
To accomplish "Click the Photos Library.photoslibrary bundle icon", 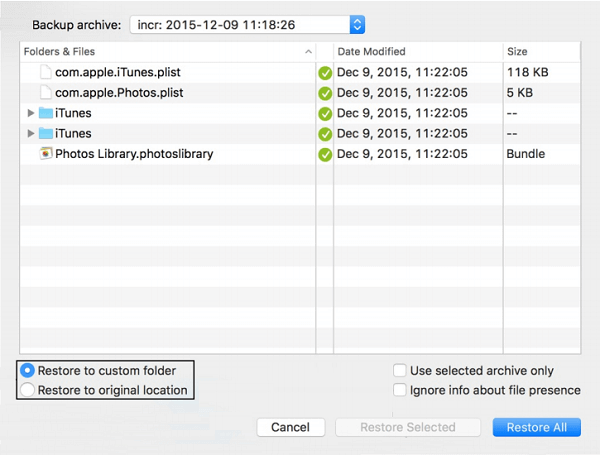I will click(46, 154).
